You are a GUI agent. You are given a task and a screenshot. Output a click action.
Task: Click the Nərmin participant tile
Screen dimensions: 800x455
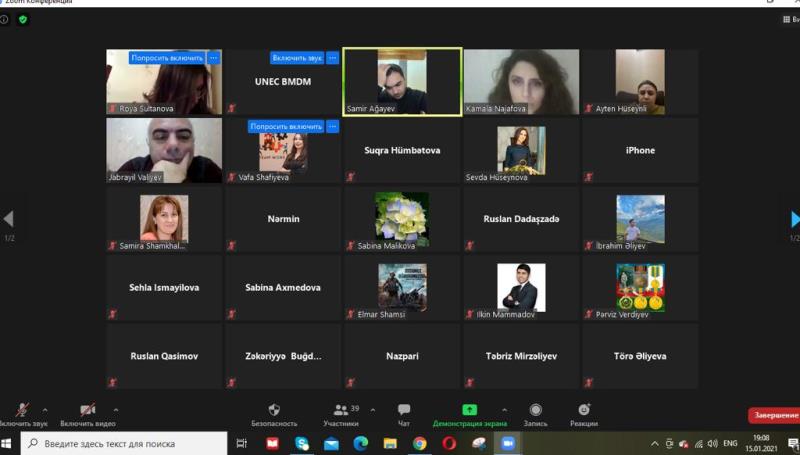click(283, 219)
